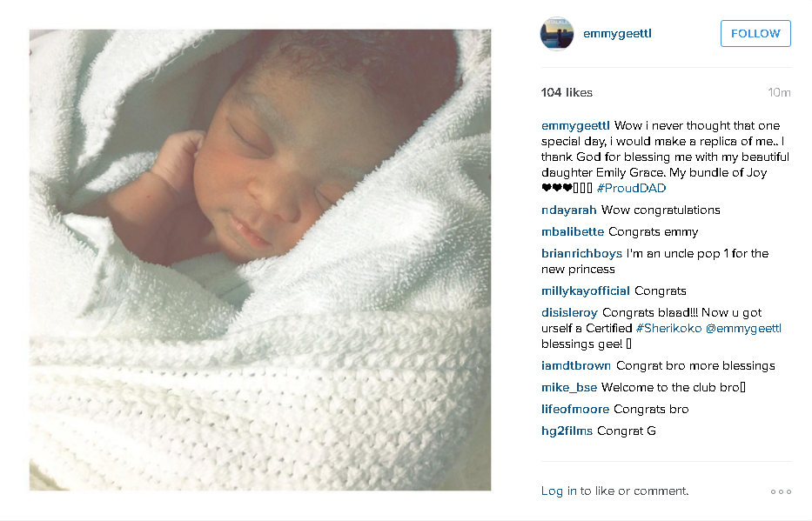This screenshot has width=812, height=521.
Task: Open the three-dot more options menu
Action: coord(781,491)
